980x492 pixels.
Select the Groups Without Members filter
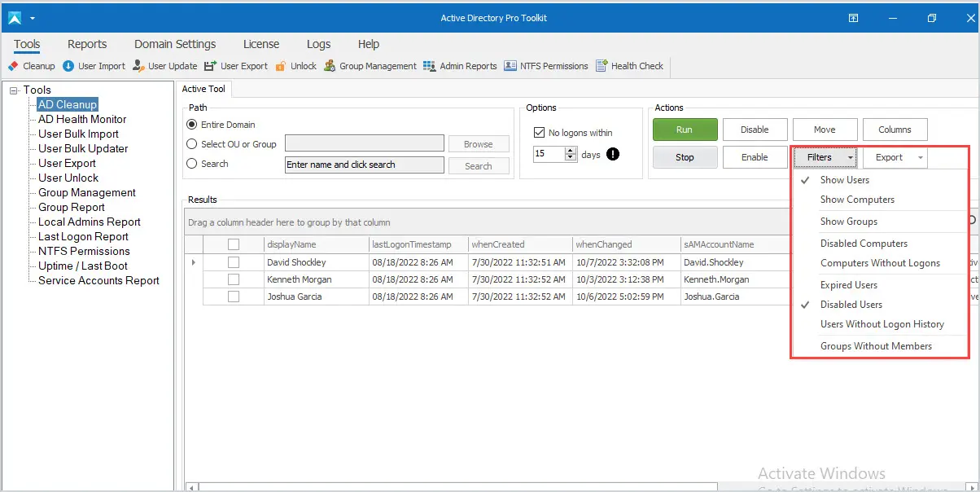[x=881, y=346]
